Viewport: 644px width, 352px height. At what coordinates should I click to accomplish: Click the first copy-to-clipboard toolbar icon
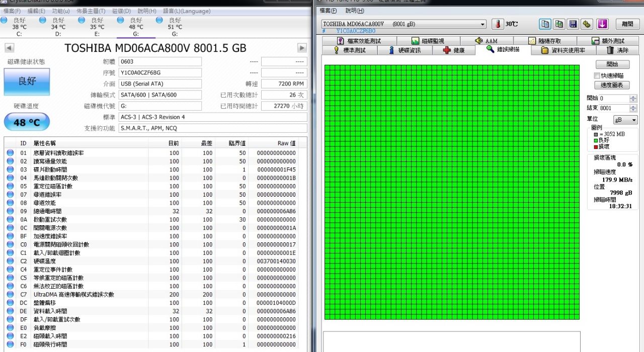point(545,24)
